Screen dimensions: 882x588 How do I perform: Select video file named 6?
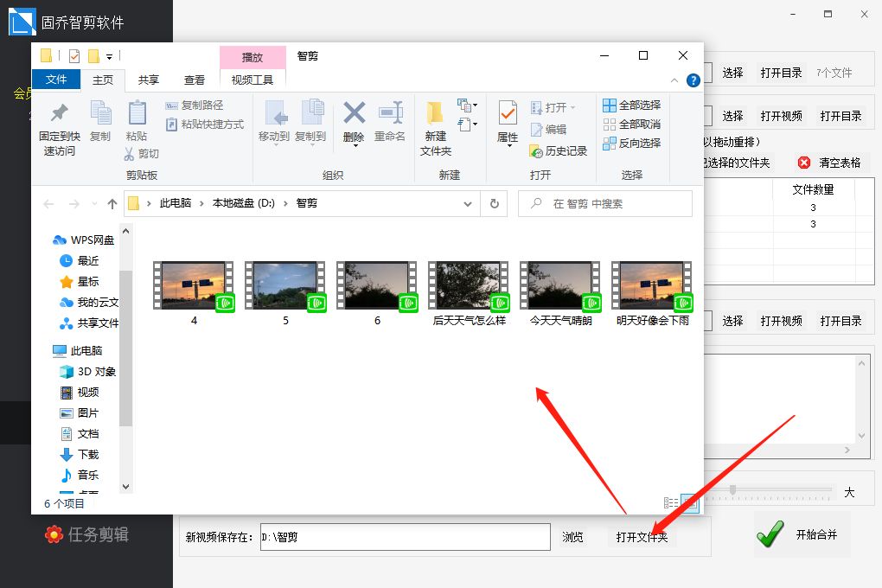[x=377, y=294]
